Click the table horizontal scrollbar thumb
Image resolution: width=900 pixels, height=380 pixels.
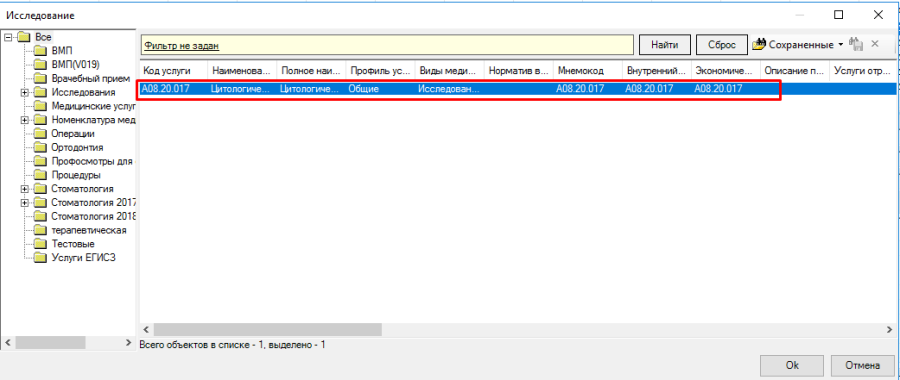[x=267, y=329]
